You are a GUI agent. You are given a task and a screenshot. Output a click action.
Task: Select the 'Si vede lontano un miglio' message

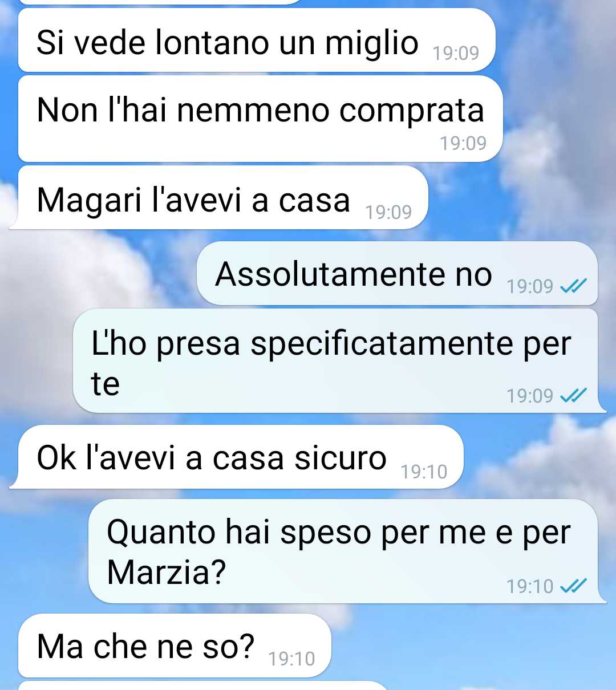(256, 40)
